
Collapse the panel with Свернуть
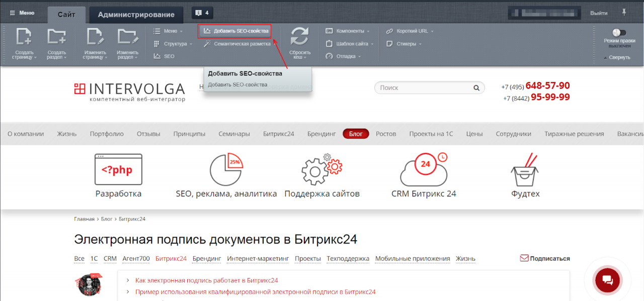coord(617,57)
